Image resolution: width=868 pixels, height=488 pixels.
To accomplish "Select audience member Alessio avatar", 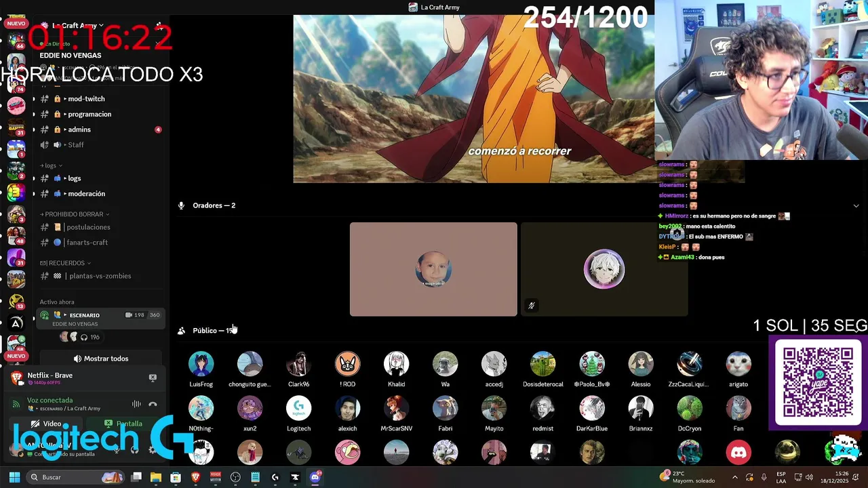I will (x=640, y=364).
